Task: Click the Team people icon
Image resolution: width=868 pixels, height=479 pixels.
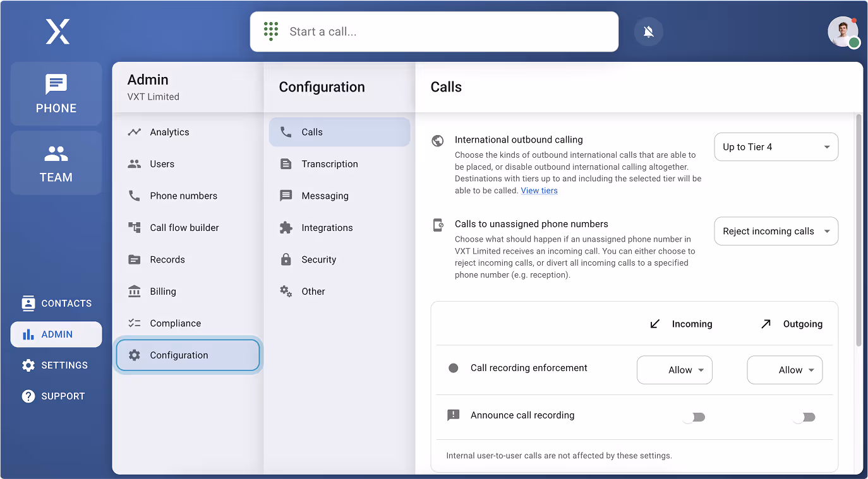Action: tap(56, 153)
